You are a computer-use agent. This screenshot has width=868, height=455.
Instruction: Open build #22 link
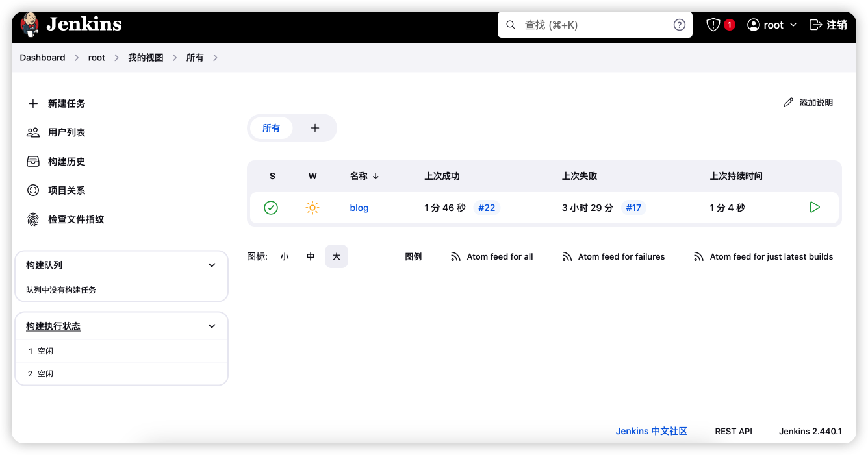487,208
